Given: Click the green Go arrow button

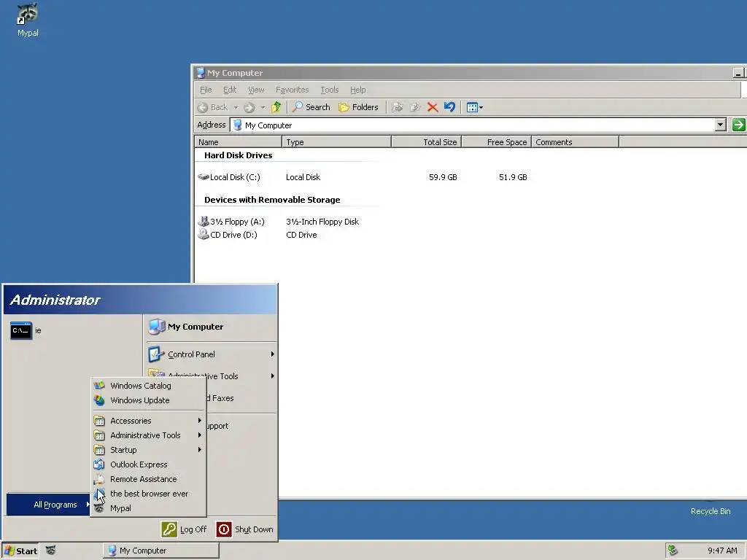Looking at the screenshot, I should click(738, 125).
